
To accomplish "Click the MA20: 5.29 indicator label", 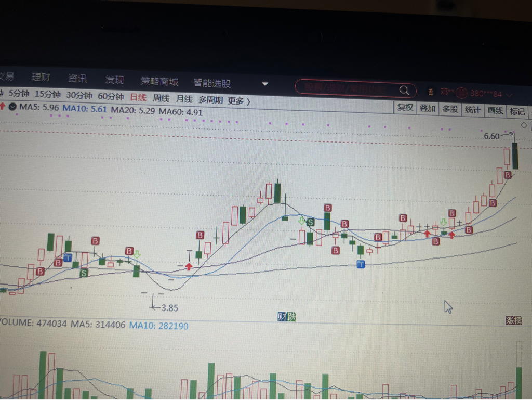I will point(132,111).
